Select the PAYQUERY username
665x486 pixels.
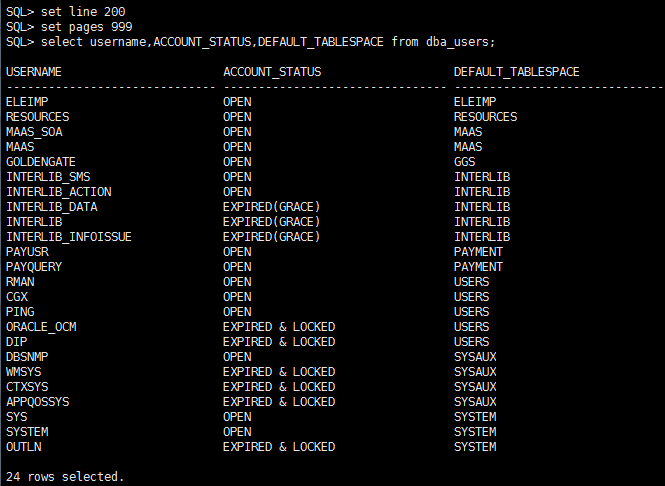(x=34, y=267)
